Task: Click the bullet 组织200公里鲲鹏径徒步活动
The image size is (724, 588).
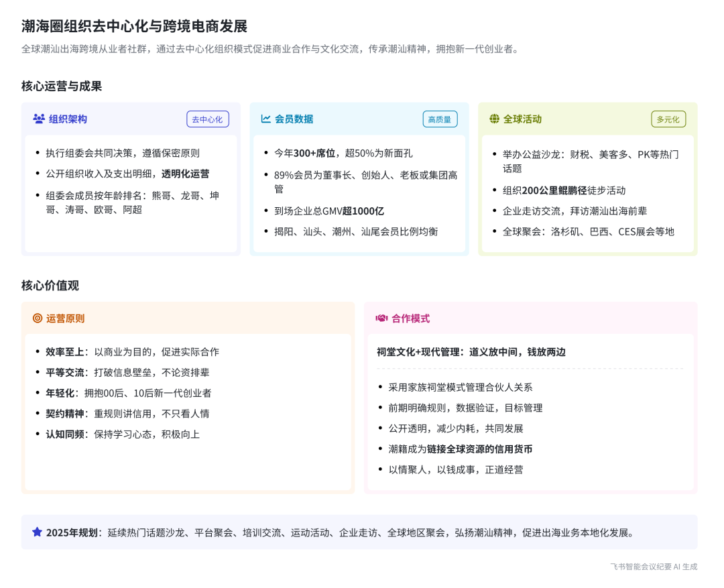Action: pyautogui.click(x=564, y=190)
